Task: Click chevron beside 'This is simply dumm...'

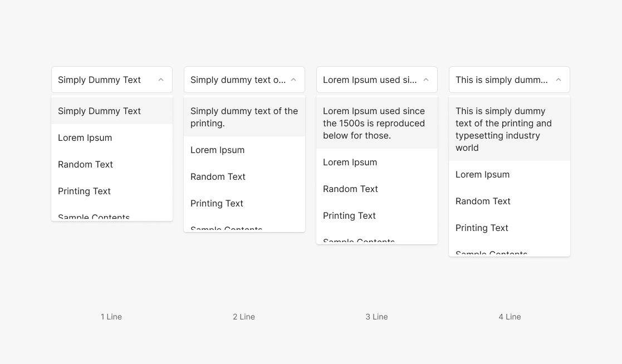Action: pyautogui.click(x=559, y=80)
